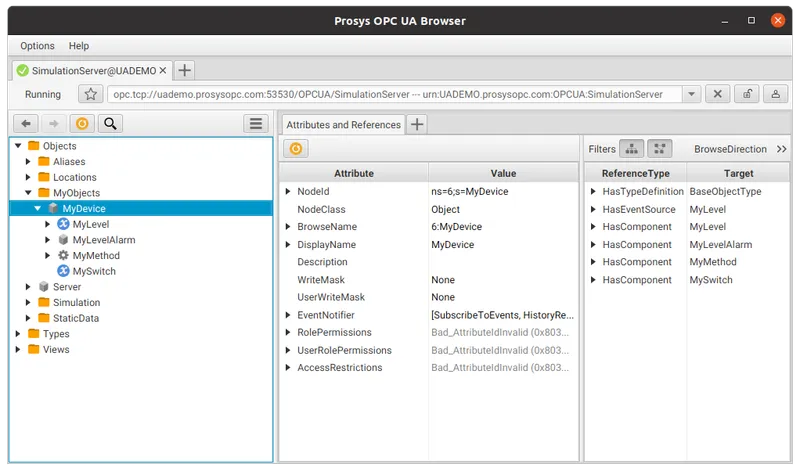Maximize the Prosys OPC UA Browser window
Viewport: 800px width, 471px height.
(x=751, y=20)
